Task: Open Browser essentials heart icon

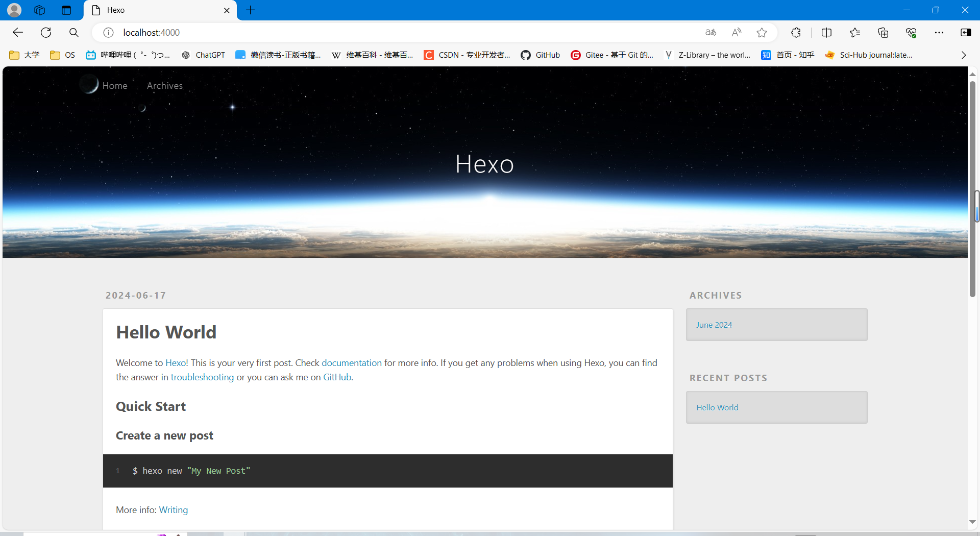Action: [911, 33]
